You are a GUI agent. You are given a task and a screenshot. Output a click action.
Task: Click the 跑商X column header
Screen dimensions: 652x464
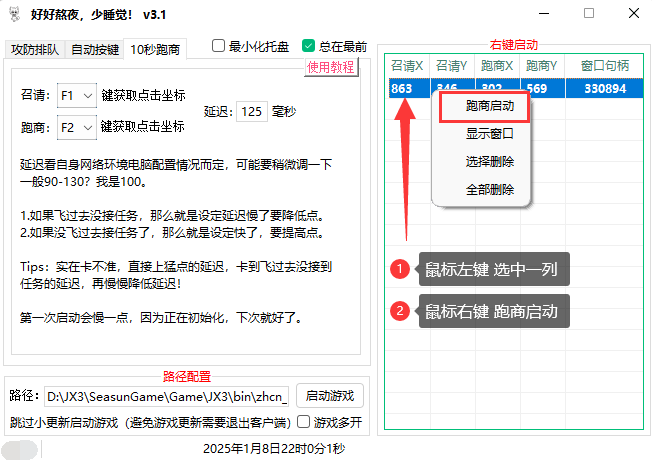tap(497, 65)
